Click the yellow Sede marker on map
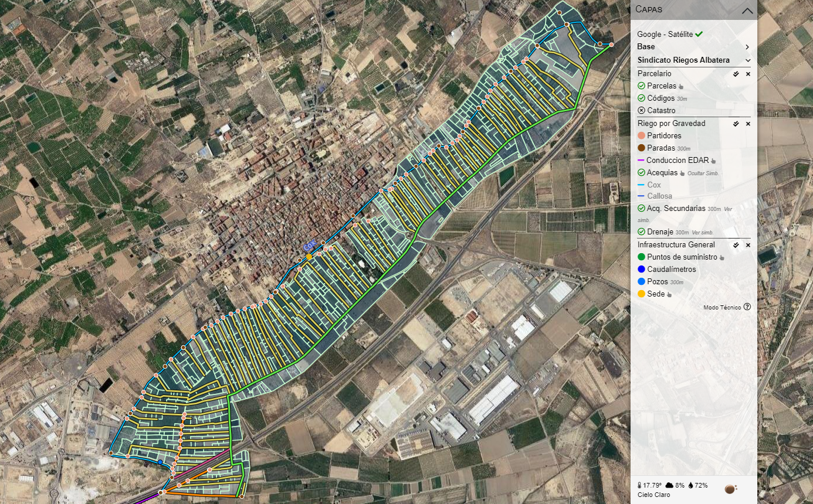 [x=309, y=257]
